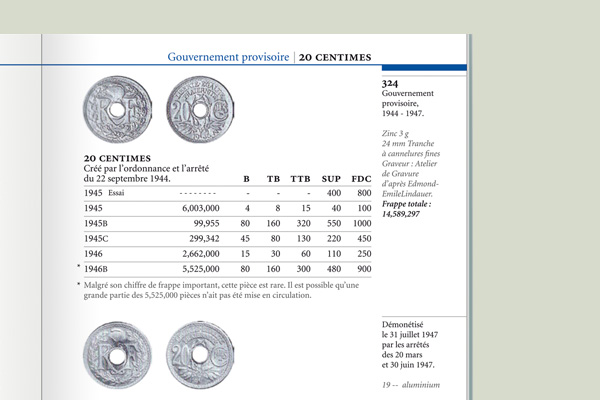The height and width of the screenshot is (400, 600).
Task: Click the '20 CENTIMES' page header text
Action: 335,57
